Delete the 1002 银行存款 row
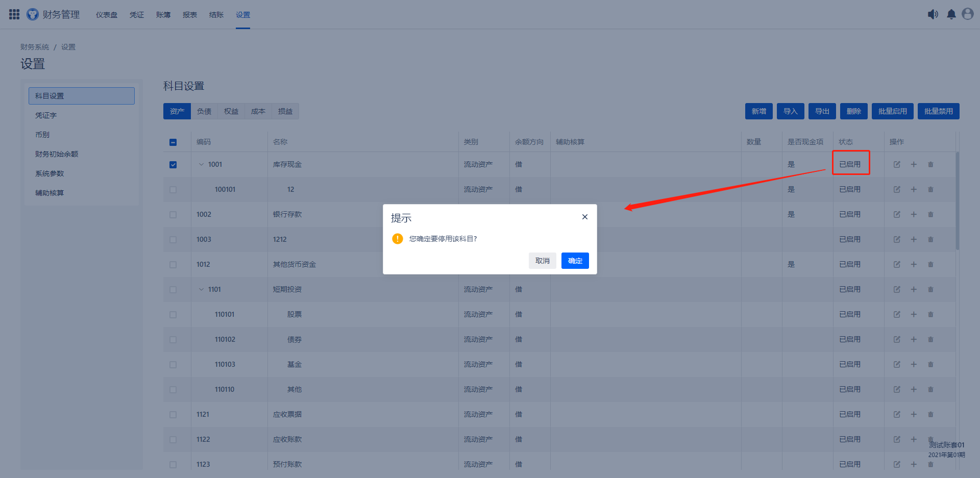 930,214
